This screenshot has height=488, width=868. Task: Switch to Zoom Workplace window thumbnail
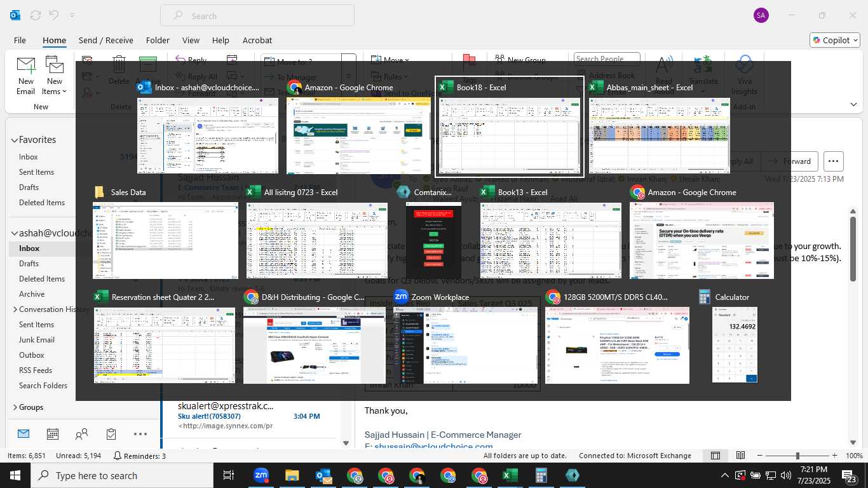pyautogui.click(x=465, y=337)
